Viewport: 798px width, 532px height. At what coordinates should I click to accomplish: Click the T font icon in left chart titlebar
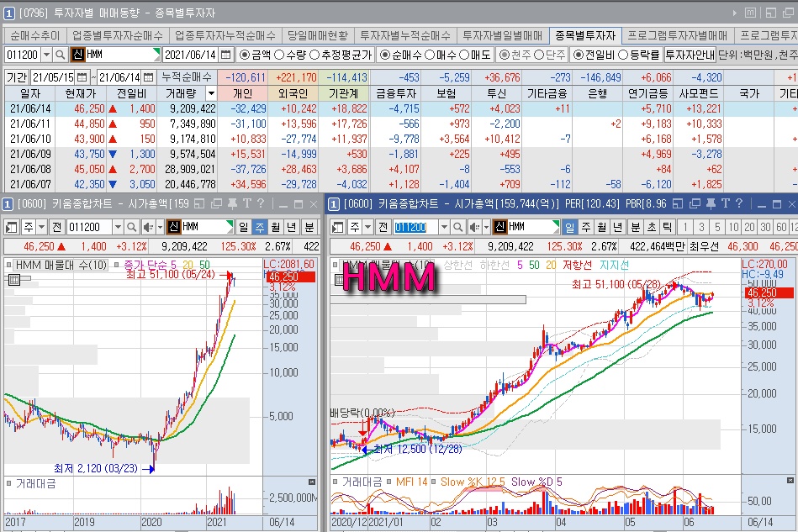pyautogui.click(x=247, y=204)
